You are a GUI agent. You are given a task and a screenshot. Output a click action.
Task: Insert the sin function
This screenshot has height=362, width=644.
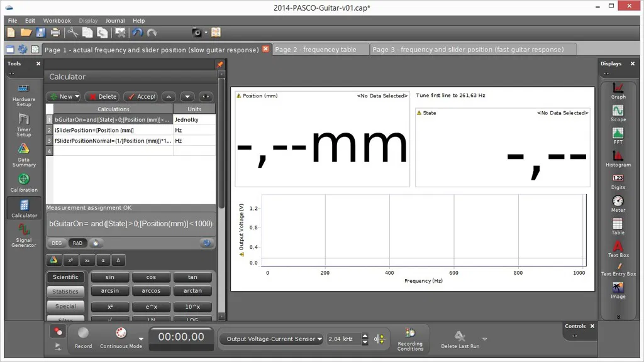(109, 277)
